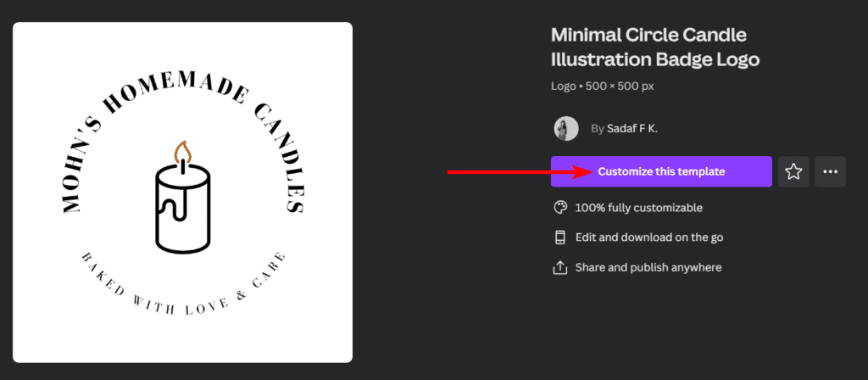Select the "Share and publish anywhere" text
Image resolution: width=868 pixels, height=380 pixels.
tap(648, 267)
